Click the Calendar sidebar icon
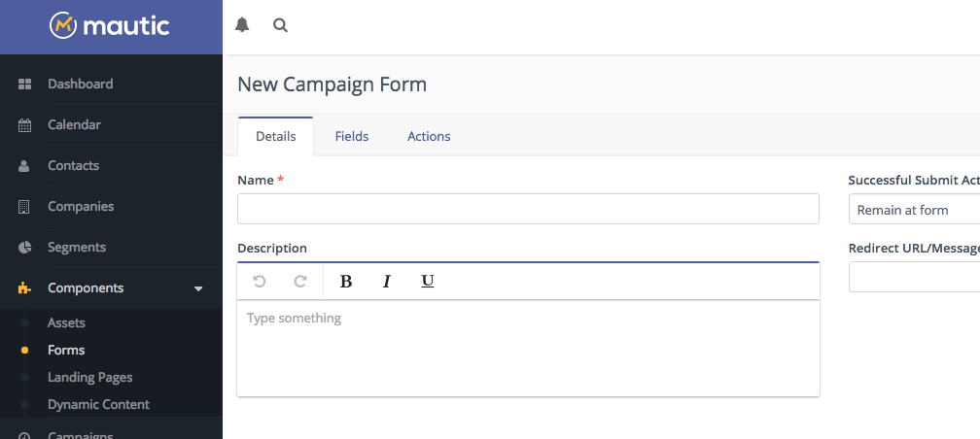This screenshot has height=439, width=980. [24, 125]
